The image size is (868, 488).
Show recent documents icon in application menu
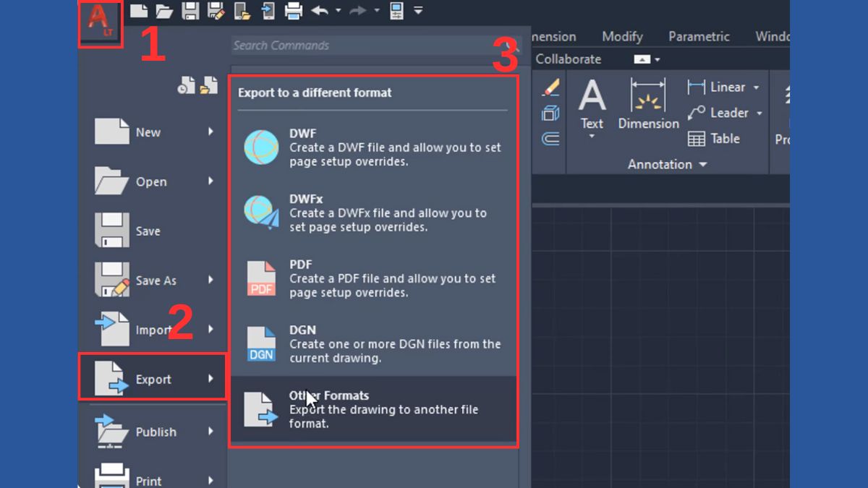(x=187, y=86)
